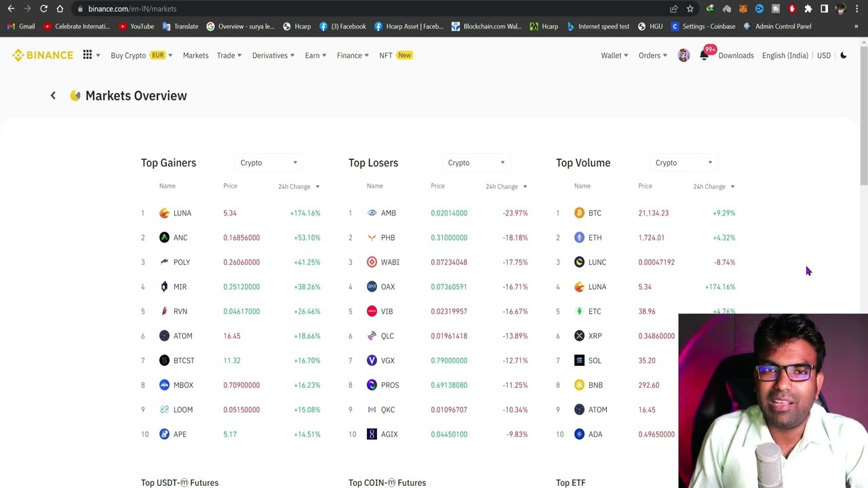Open Downloads link
868x488 pixels.
click(x=736, y=56)
